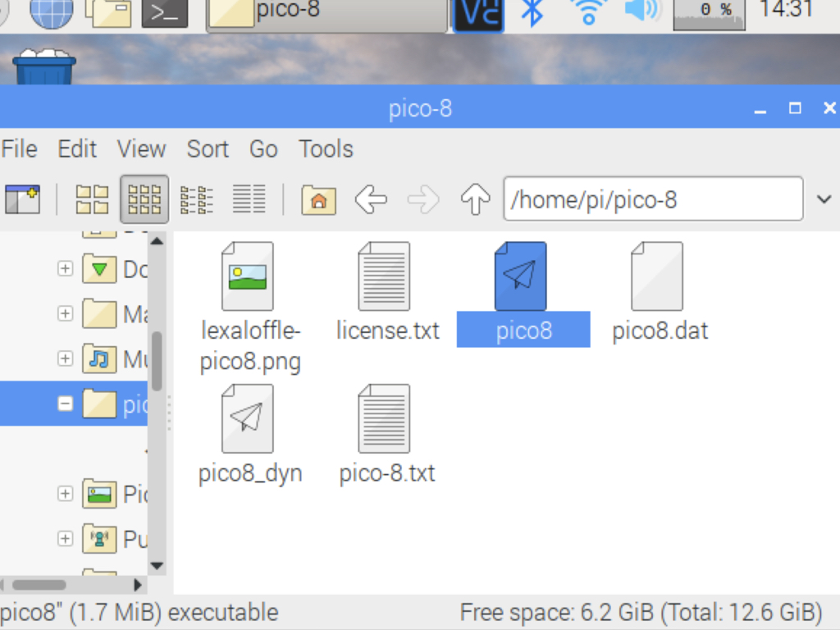Go to the home folder
Viewport: 840px width, 630px height.
coord(319,200)
